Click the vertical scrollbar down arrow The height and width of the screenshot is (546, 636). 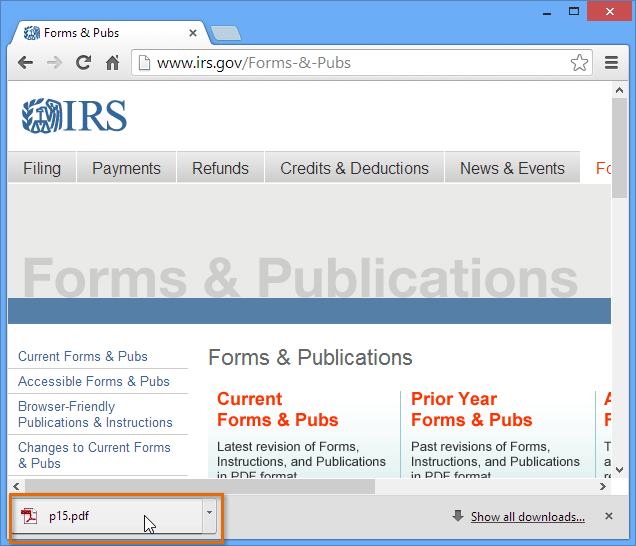click(x=619, y=470)
